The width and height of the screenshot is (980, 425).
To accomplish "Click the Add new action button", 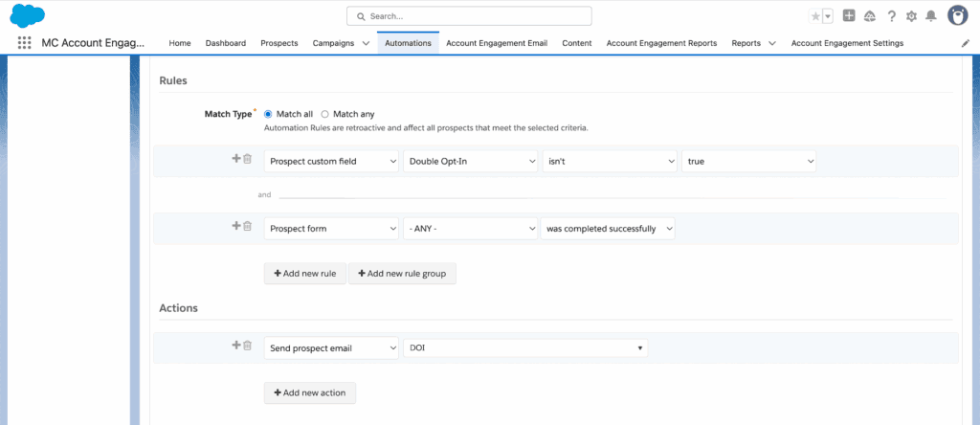I will click(x=309, y=393).
